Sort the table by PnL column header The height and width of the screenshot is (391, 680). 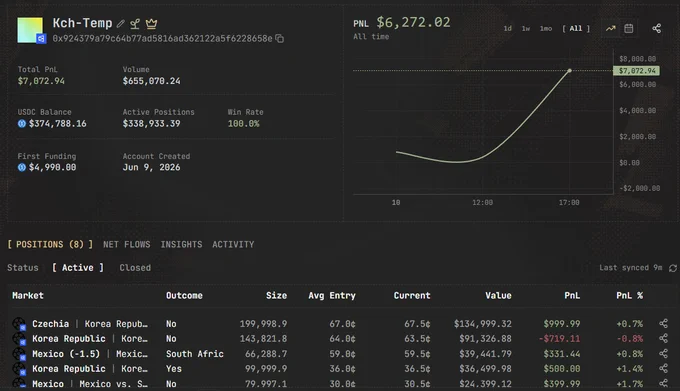tap(572, 296)
